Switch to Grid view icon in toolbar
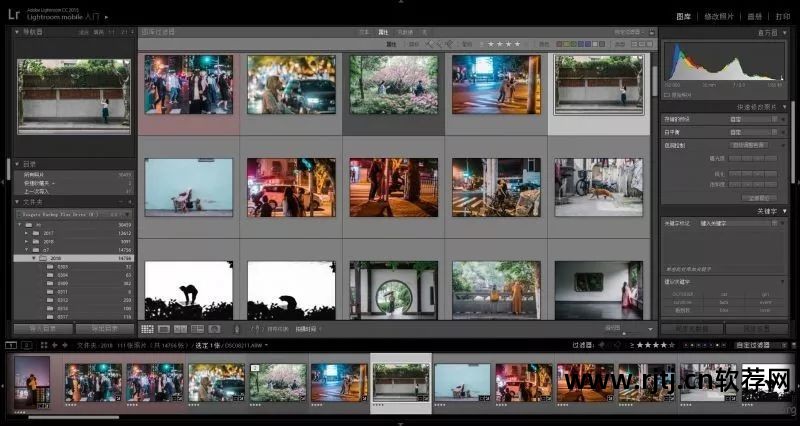This screenshot has width=800, height=426. (x=147, y=328)
